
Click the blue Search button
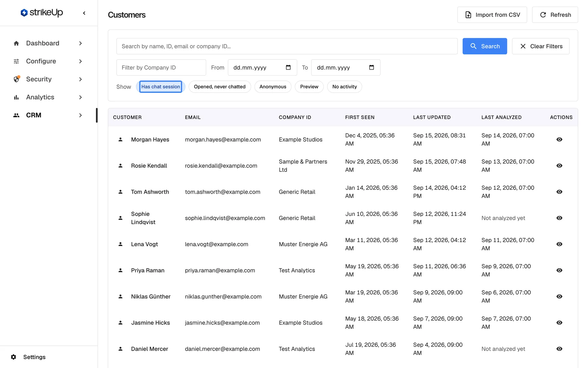point(485,46)
